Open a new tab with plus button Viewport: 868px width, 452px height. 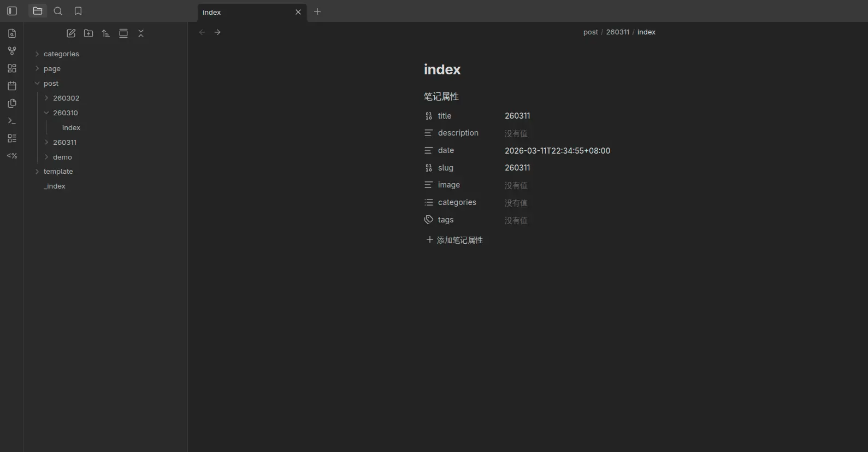317,11
